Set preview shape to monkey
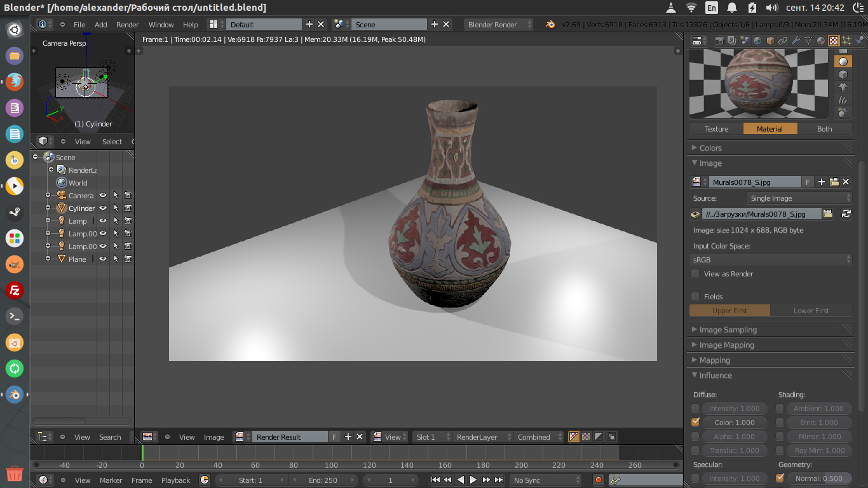This screenshot has height=488, width=868. tap(843, 87)
